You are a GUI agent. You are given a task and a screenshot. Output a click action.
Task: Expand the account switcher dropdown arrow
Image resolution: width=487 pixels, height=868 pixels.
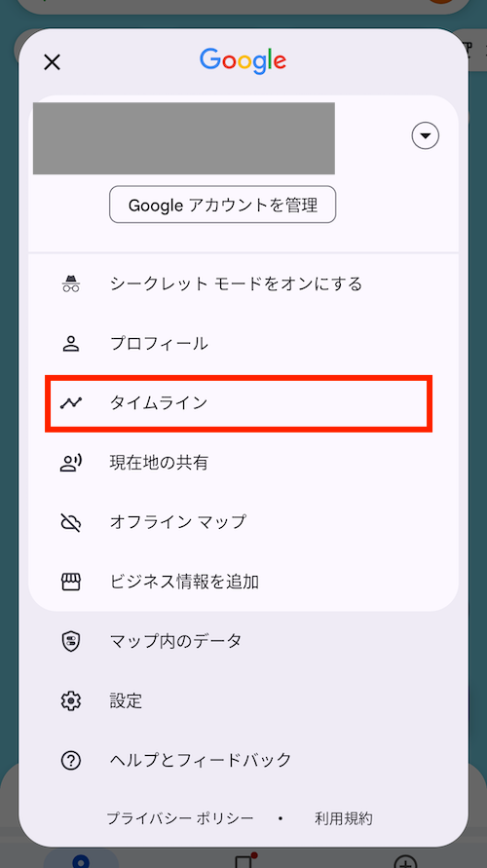(x=425, y=135)
